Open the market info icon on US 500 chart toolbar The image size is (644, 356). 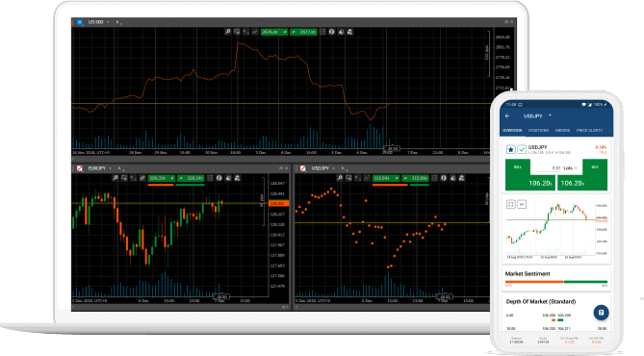click(331, 32)
